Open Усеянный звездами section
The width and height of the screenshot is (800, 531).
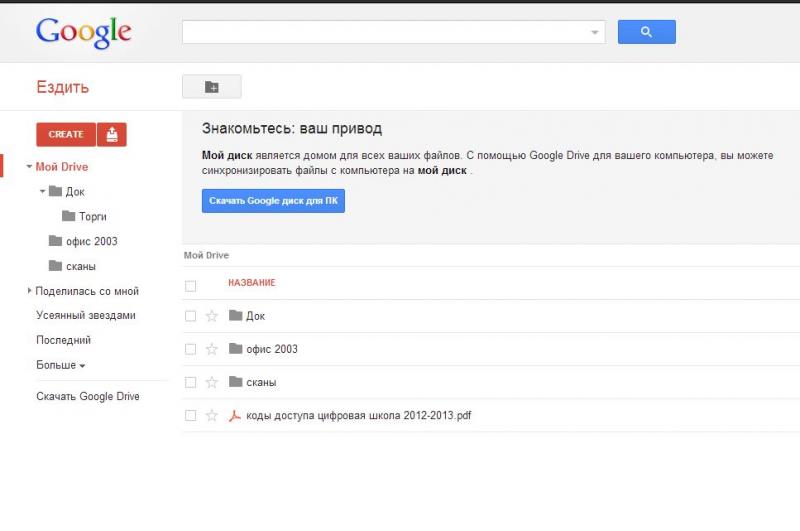(x=86, y=315)
